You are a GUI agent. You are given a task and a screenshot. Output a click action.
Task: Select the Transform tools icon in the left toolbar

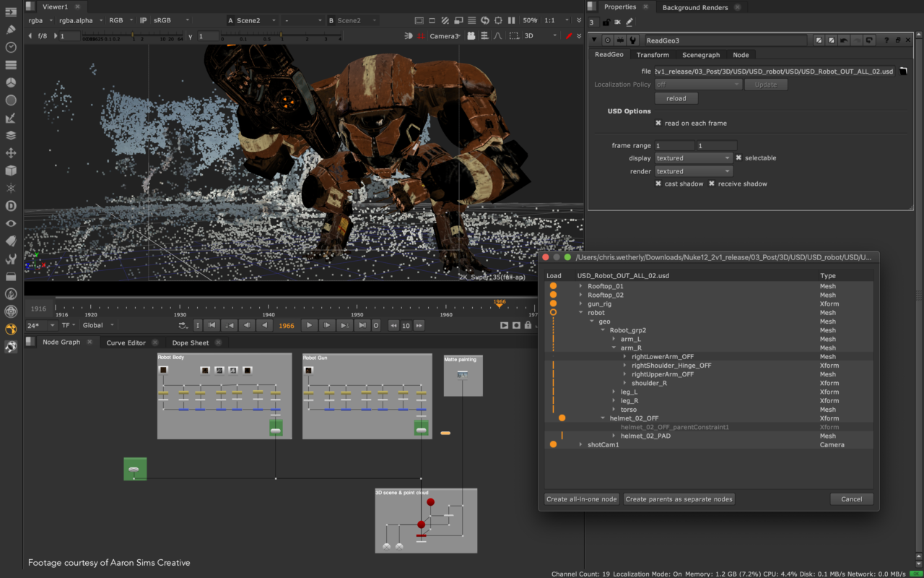(x=11, y=153)
